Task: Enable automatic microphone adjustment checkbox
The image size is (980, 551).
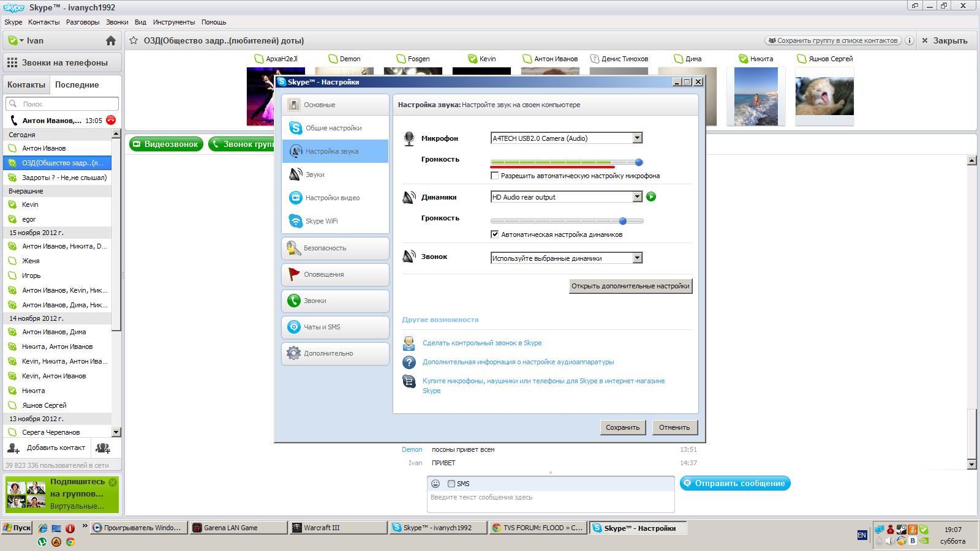Action: tap(495, 176)
